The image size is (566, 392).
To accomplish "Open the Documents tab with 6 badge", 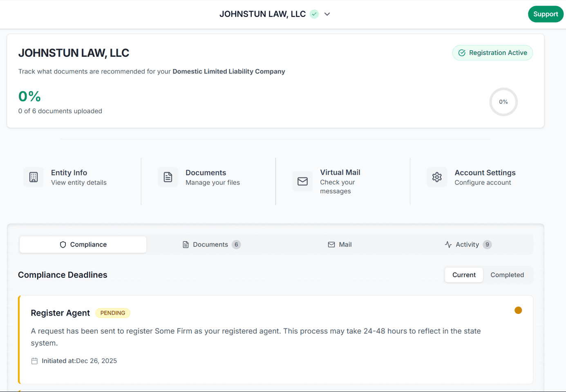I will [211, 244].
